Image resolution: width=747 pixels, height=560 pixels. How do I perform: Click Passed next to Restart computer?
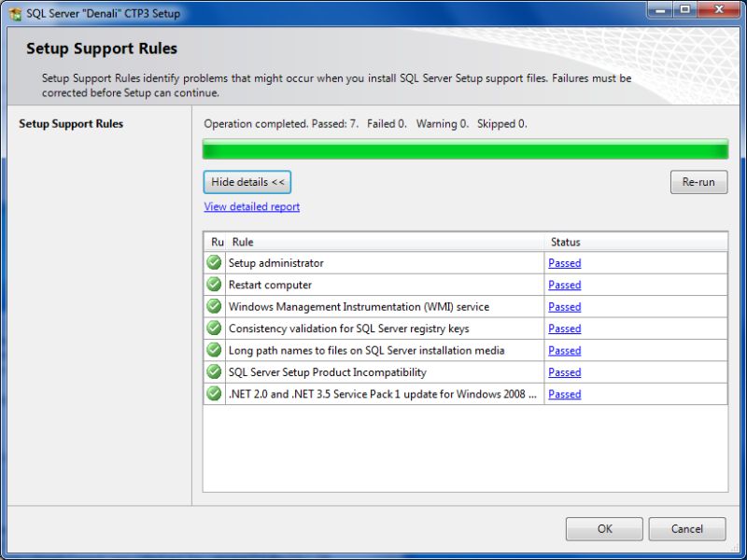[x=564, y=285]
